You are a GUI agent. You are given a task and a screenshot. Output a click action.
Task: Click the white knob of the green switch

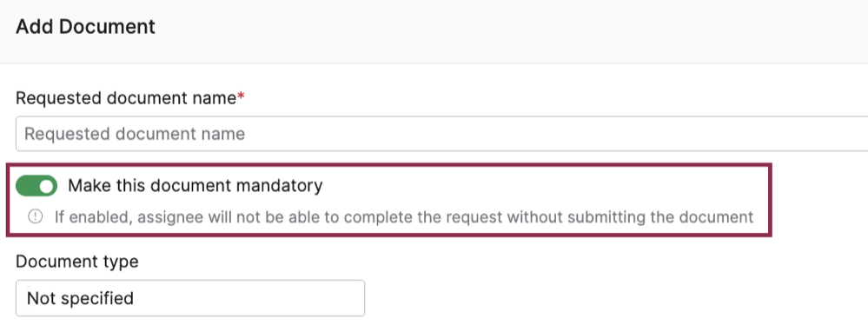[x=47, y=186]
